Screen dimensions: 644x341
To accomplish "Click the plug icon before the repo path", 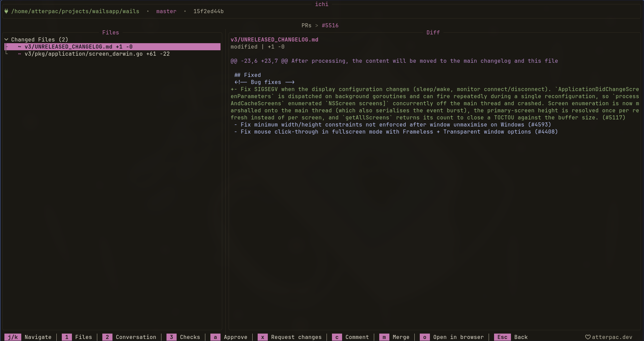I will pyautogui.click(x=6, y=11).
